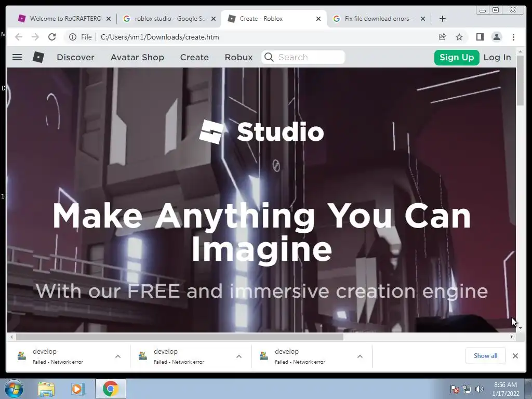Image resolution: width=532 pixels, height=399 pixels.
Task: Click the third develop download file icon
Action: [x=264, y=355]
